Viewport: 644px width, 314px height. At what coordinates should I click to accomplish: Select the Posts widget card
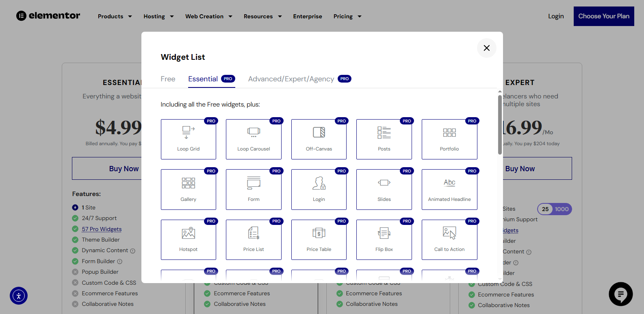point(384,139)
